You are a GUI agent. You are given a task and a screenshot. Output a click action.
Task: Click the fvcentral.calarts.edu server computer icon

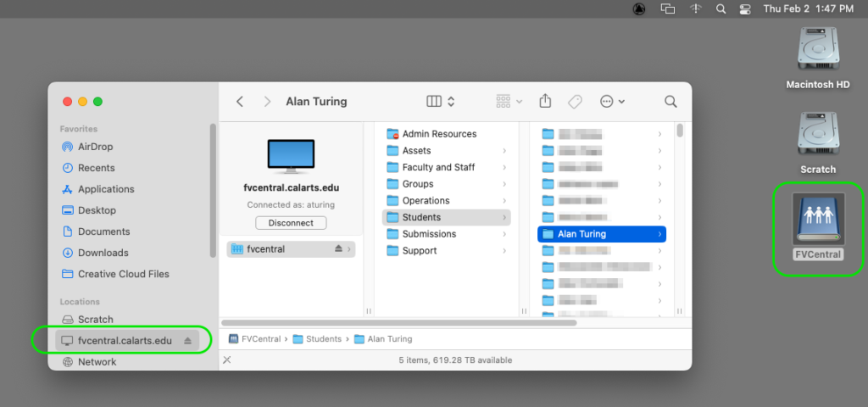click(291, 157)
